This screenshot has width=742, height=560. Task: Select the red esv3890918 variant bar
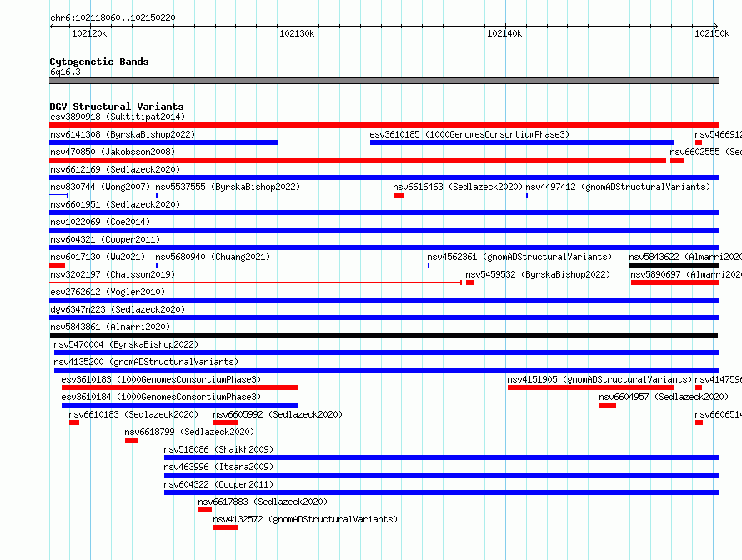384,125
